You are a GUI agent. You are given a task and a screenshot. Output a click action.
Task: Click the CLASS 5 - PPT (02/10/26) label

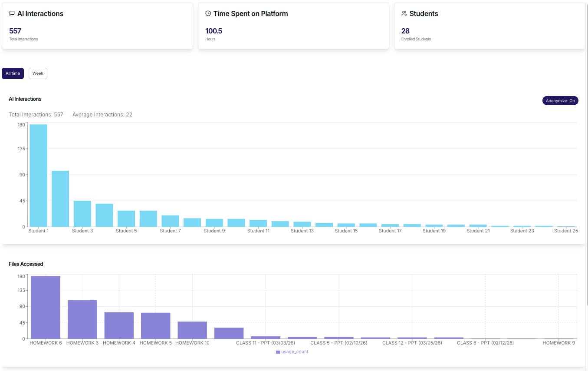[339, 343]
